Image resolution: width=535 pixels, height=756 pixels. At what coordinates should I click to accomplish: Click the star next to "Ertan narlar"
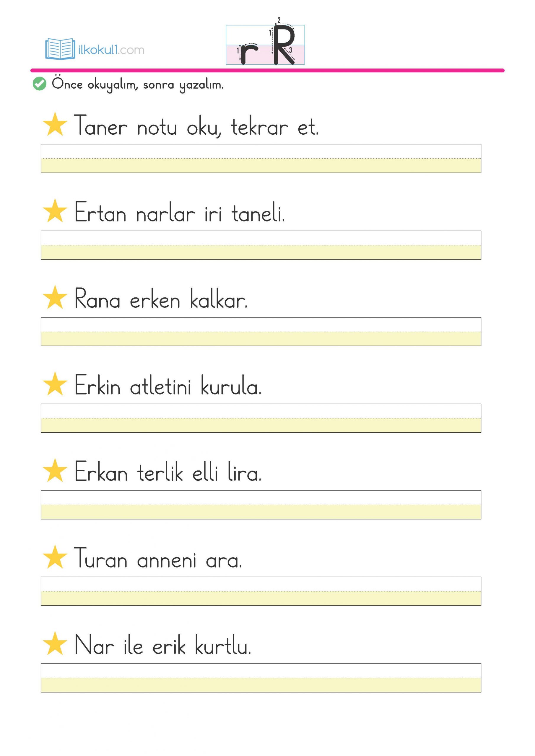pyautogui.click(x=55, y=211)
